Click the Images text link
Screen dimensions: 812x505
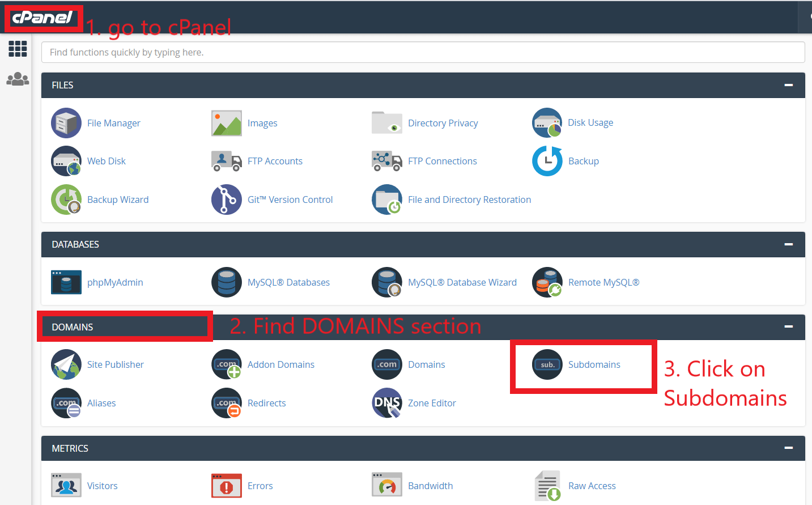click(x=262, y=123)
